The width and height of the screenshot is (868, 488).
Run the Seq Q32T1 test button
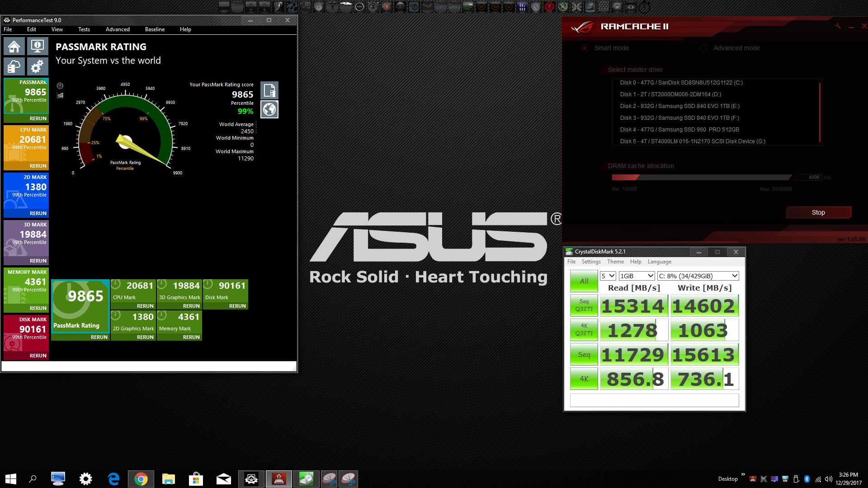click(584, 305)
